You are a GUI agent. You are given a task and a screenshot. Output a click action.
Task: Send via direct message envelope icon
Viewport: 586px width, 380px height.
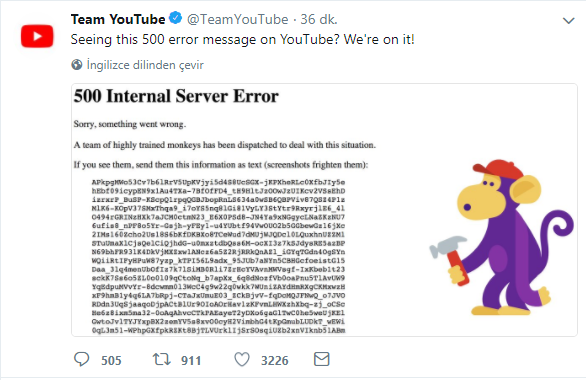[321, 359]
